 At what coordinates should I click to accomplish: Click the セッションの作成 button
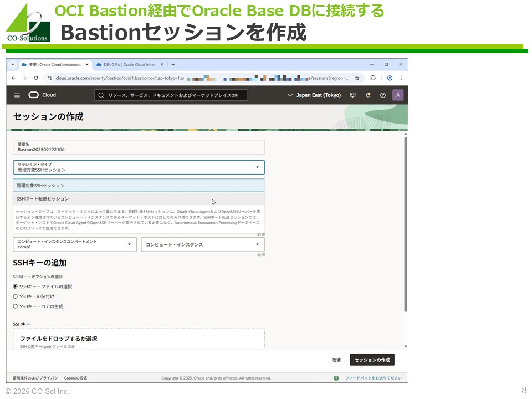coord(372,360)
